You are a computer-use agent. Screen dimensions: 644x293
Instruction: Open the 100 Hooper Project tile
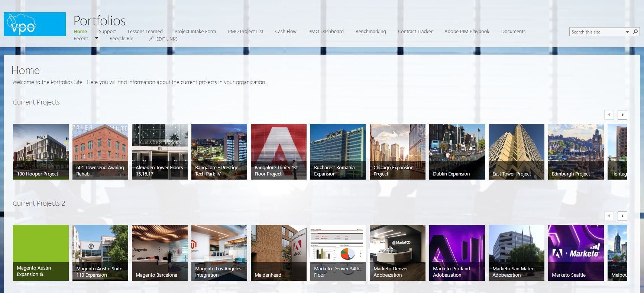coord(41,152)
